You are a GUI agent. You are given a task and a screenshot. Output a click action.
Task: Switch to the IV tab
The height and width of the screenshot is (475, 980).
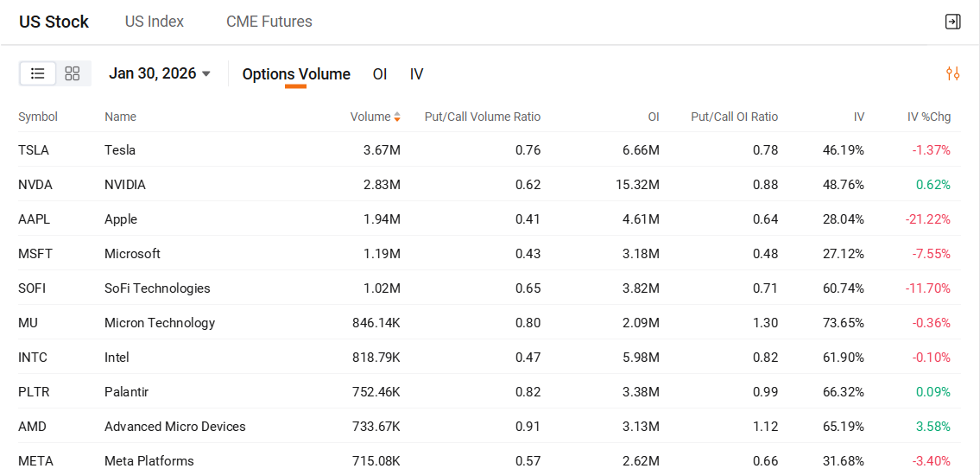point(417,74)
